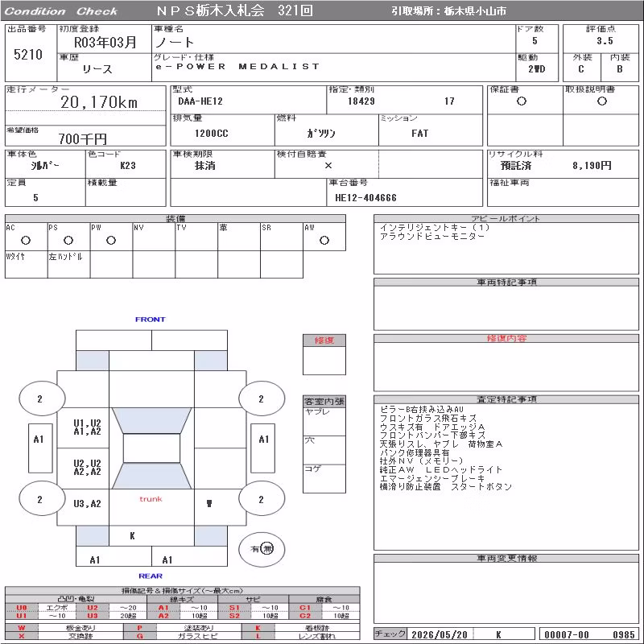This screenshot has height=644, width=644.
Task: Click engine displacement 1200CC
Action: click(x=211, y=133)
